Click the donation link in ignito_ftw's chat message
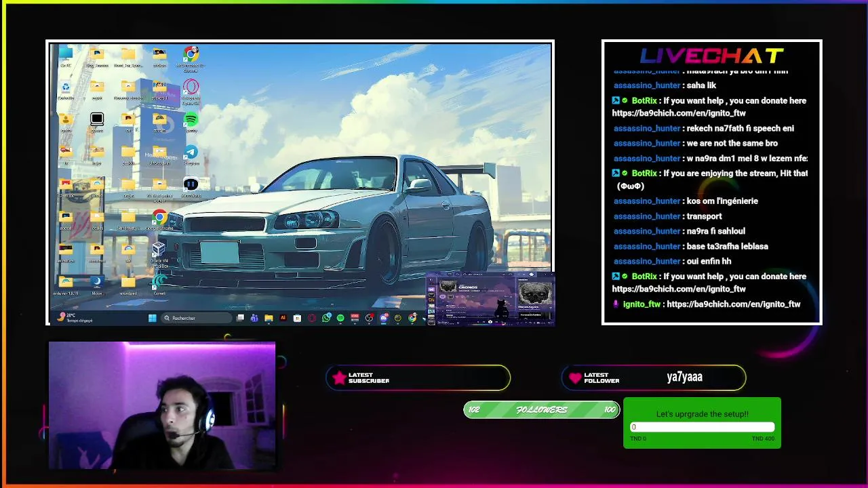Viewport: 868px width, 488px height. 733,304
